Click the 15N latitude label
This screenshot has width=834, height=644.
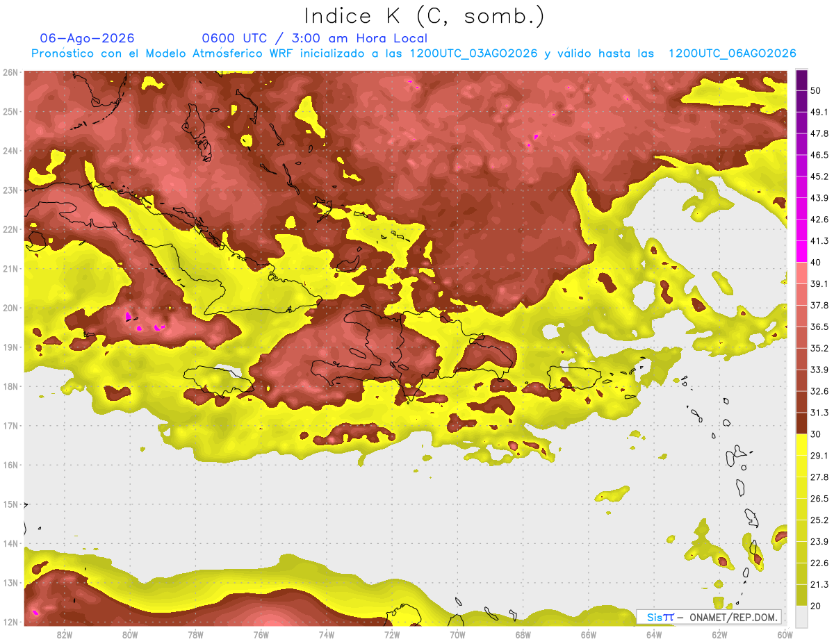tap(10, 504)
